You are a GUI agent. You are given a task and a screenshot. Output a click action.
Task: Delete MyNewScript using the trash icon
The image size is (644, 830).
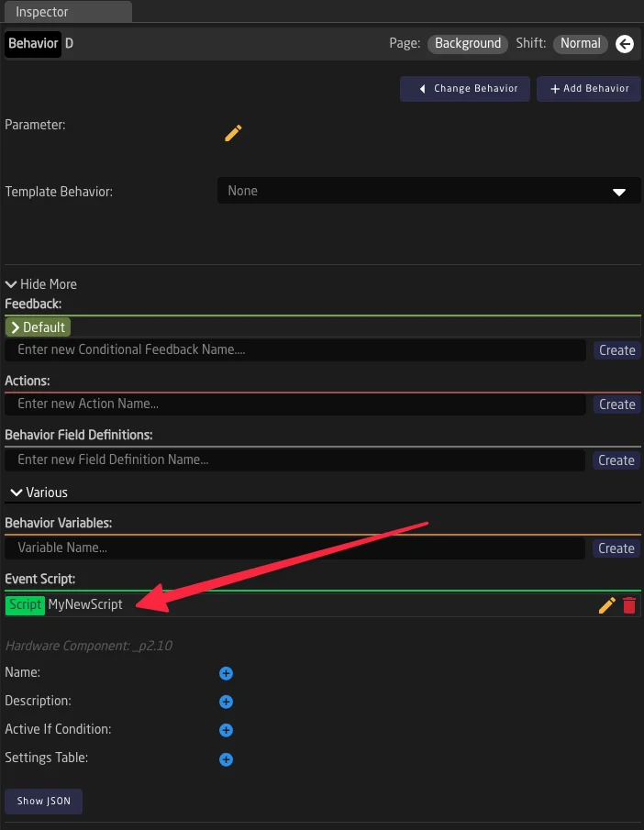click(x=627, y=604)
